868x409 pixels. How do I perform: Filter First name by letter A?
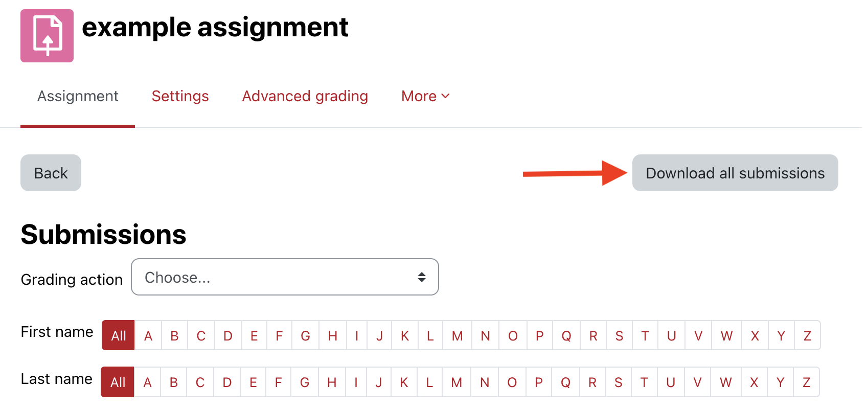[x=148, y=336]
